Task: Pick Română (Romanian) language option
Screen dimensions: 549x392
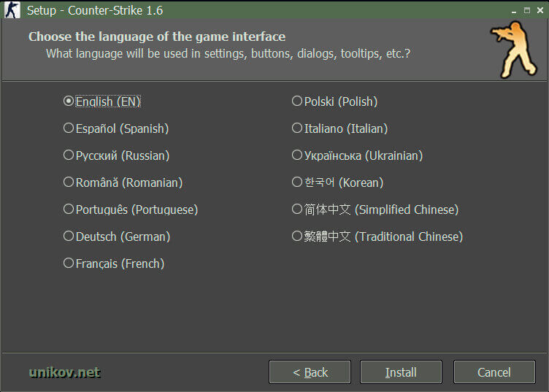Action: [x=69, y=182]
